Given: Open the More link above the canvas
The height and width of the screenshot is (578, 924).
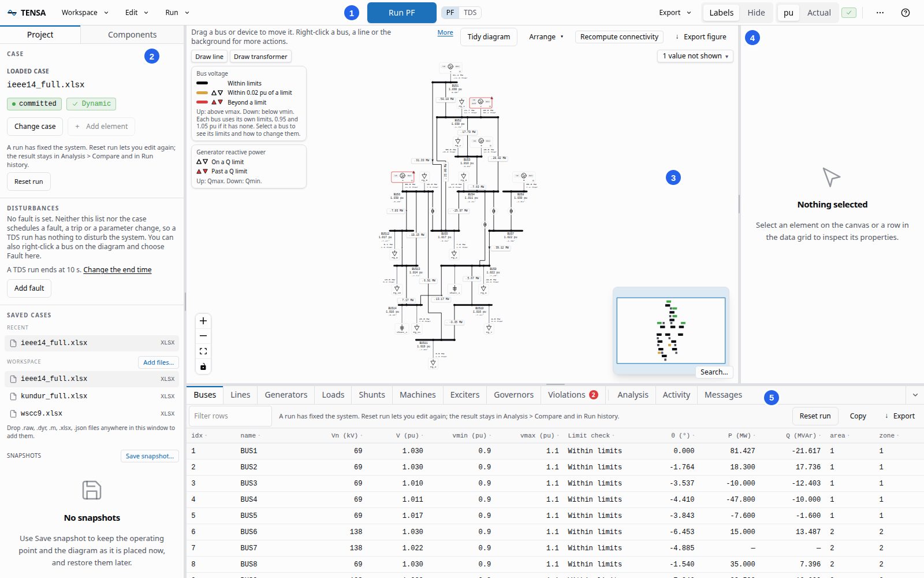Looking at the screenshot, I should (445, 33).
